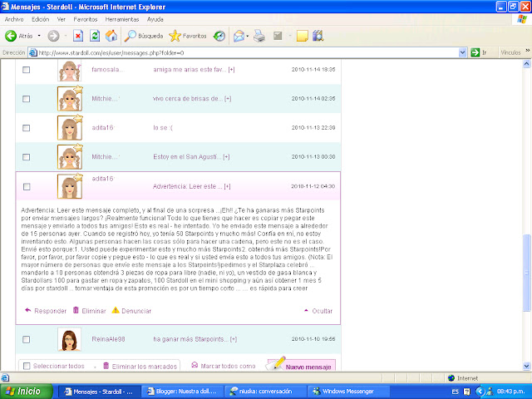Viewport: 532px width, 399px height.
Task: Open the Archivo menu
Action: (x=14, y=19)
